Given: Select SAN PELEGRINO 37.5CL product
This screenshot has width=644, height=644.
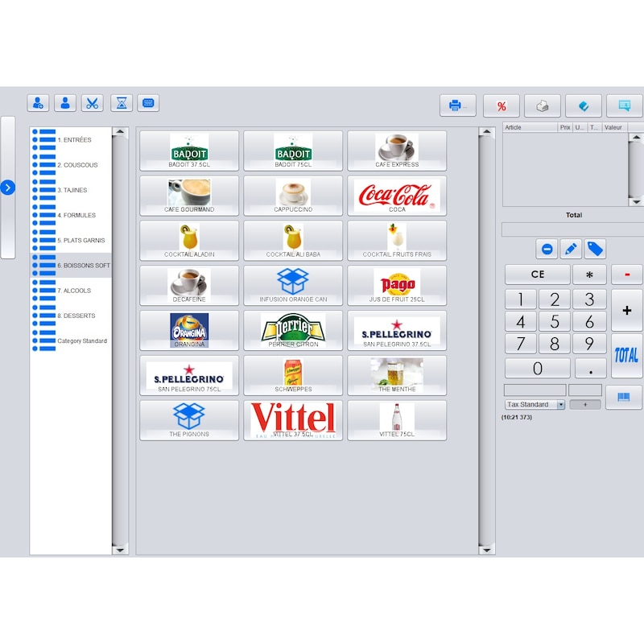Looking at the screenshot, I should (x=397, y=330).
